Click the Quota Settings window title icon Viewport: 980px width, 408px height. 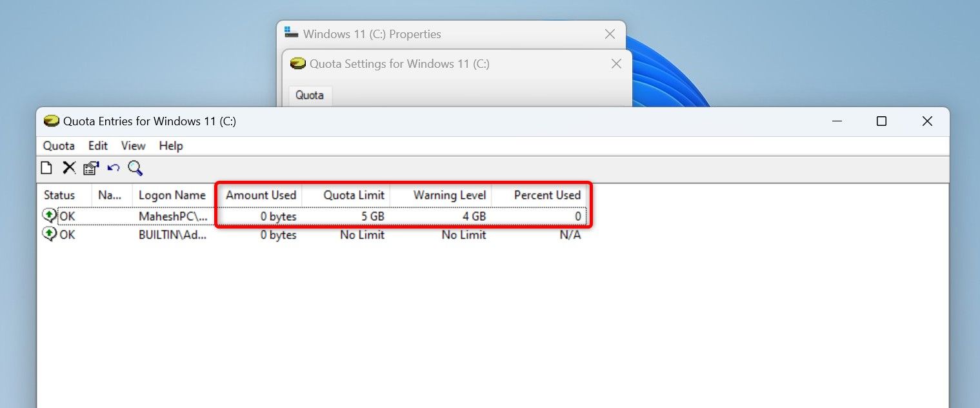coord(297,63)
